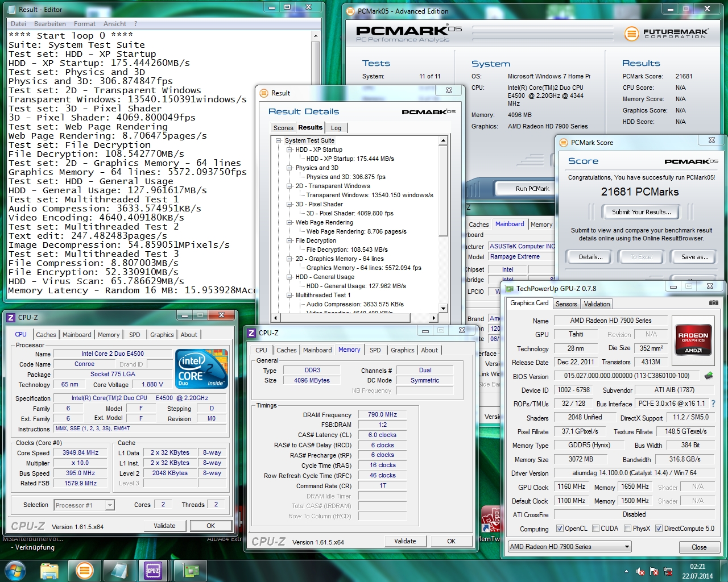Collapse the 2D - Transparent Windows node
Image resolution: width=728 pixels, height=582 pixels.
[x=289, y=186]
